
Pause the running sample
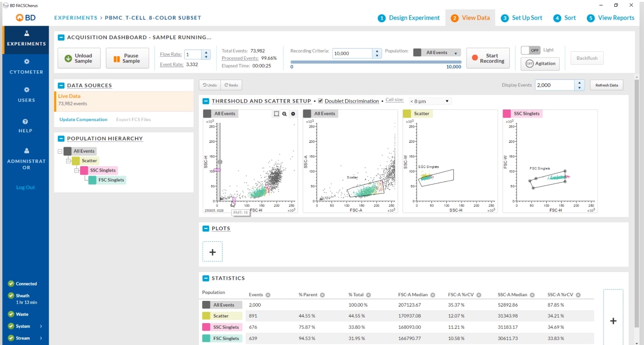pyautogui.click(x=127, y=58)
